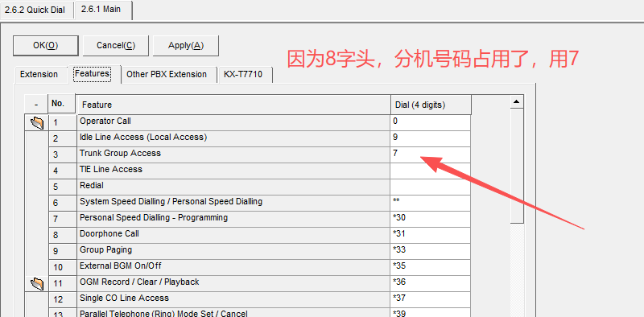Click the Feature column header
Image resolution: width=644 pixels, height=317 pixels.
point(233,105)
